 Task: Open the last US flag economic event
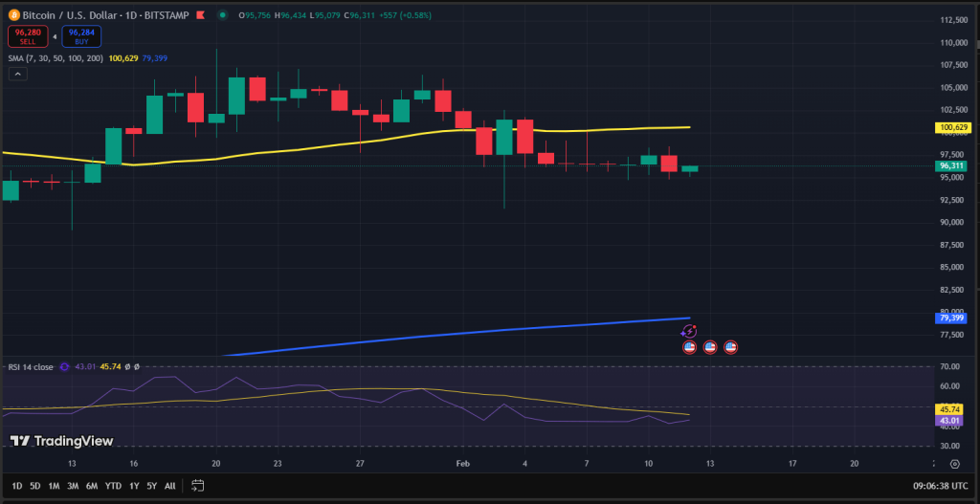(x=730, y=347)
